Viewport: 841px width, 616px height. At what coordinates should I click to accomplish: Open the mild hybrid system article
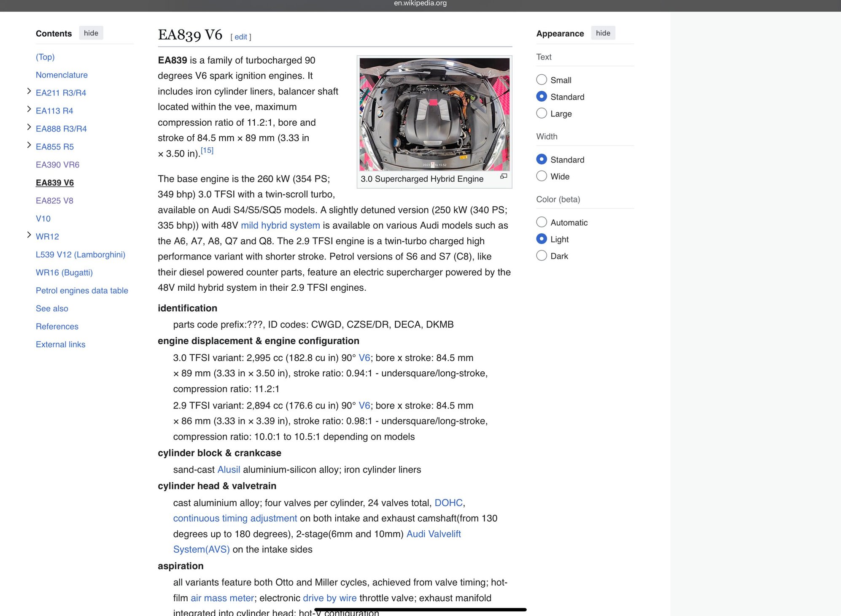(280, 225)
